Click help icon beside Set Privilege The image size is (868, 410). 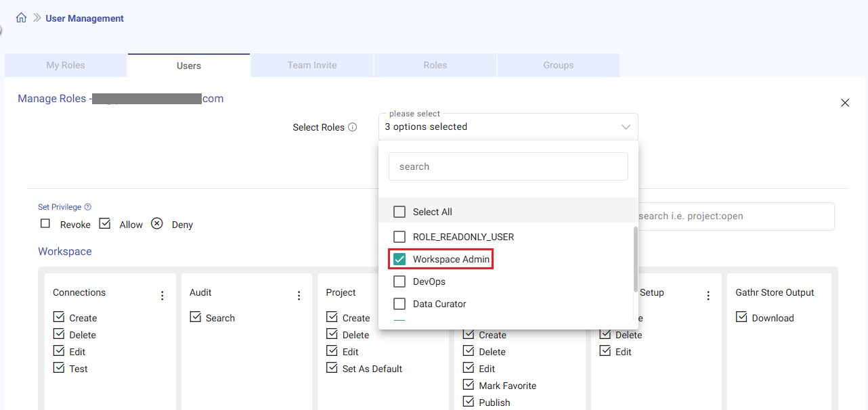(87, 207)
